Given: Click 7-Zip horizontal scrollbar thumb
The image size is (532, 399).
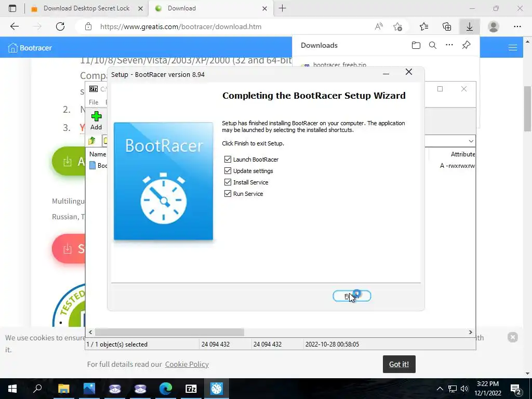Looking at the screenshot, I should click(169, 332).
